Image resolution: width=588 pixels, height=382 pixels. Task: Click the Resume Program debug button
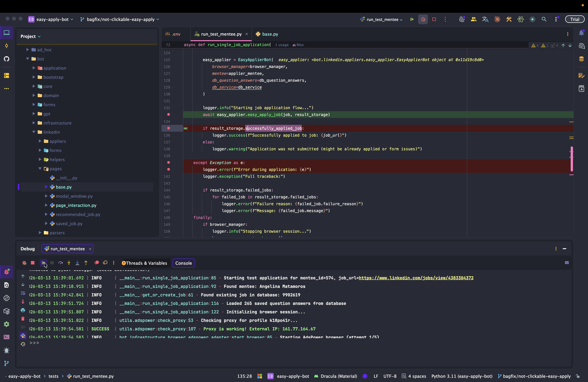(43, 263)
